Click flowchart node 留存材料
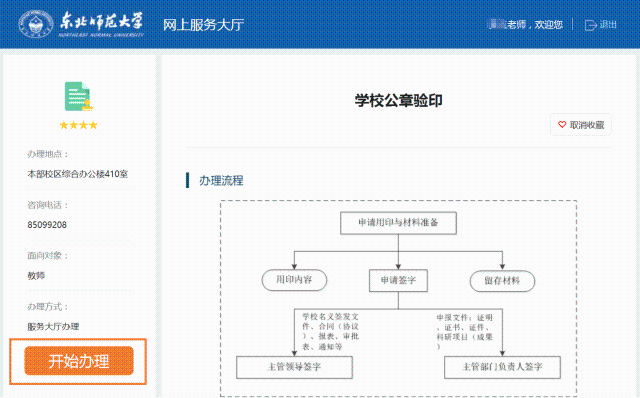 point(502,281)
